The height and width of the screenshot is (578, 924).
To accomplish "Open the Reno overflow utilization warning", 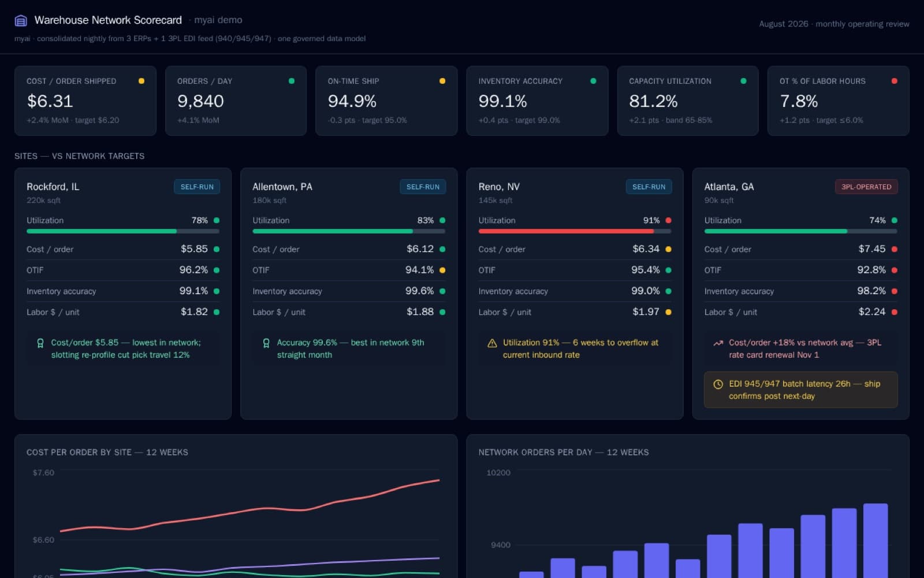I will tap(575, 349).
